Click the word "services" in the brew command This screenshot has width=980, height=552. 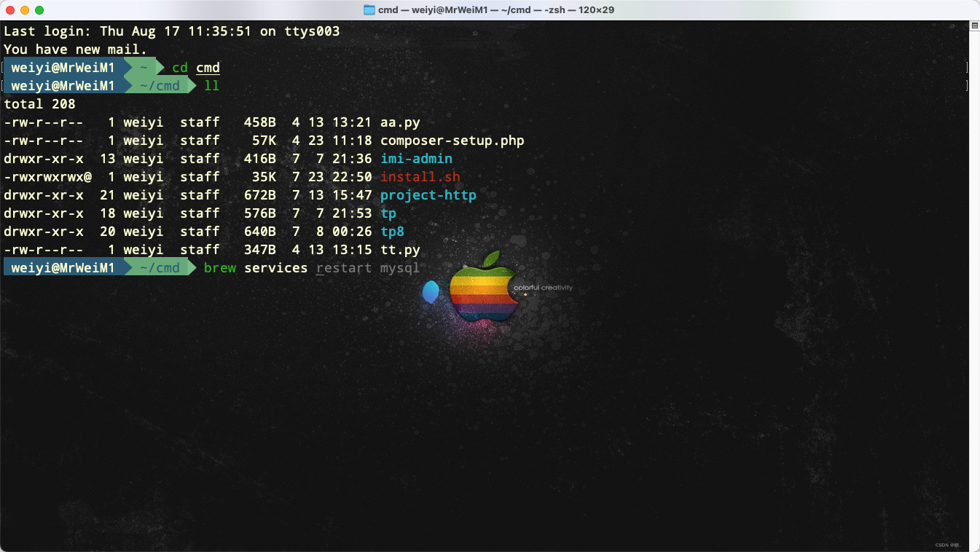276,268
